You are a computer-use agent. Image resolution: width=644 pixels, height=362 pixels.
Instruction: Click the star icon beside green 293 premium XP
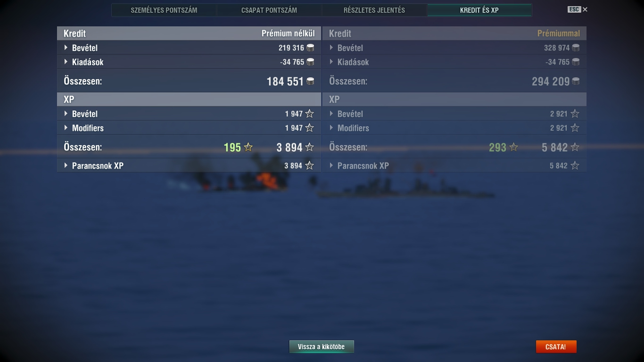click(x=514, y=147)
